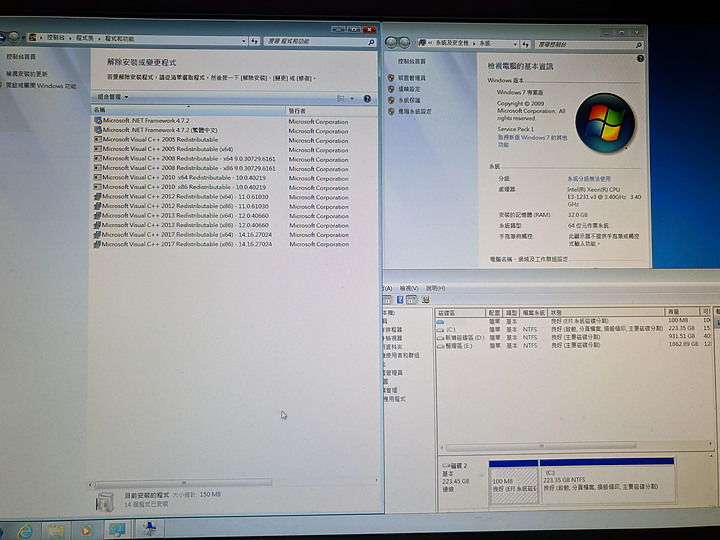Select the (C:) 223.35 GB NTFS partition block
The height and width of the screenshot is (540, 720).
(608, 480)
